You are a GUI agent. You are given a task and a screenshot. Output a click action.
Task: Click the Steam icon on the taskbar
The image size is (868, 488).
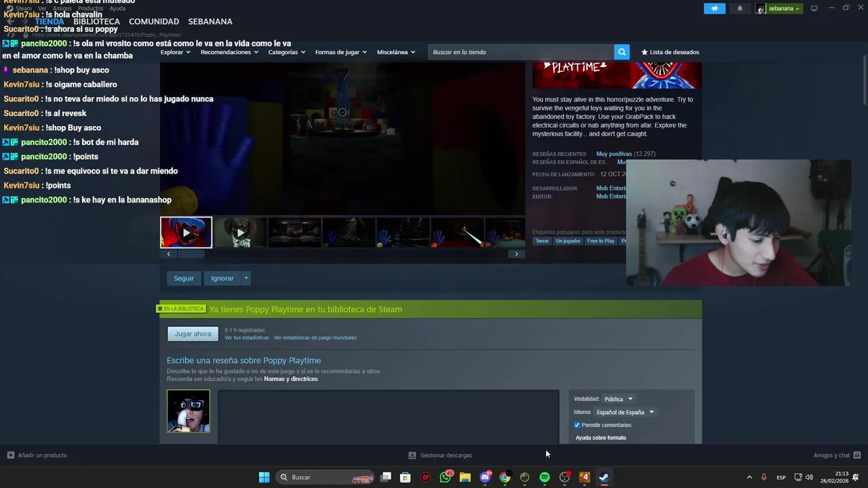point(604,477)
